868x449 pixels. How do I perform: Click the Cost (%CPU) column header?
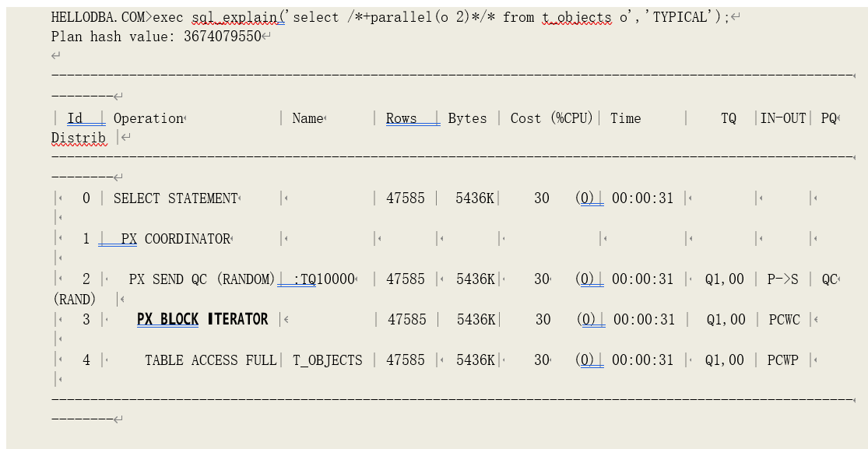[x=551, y=118]
